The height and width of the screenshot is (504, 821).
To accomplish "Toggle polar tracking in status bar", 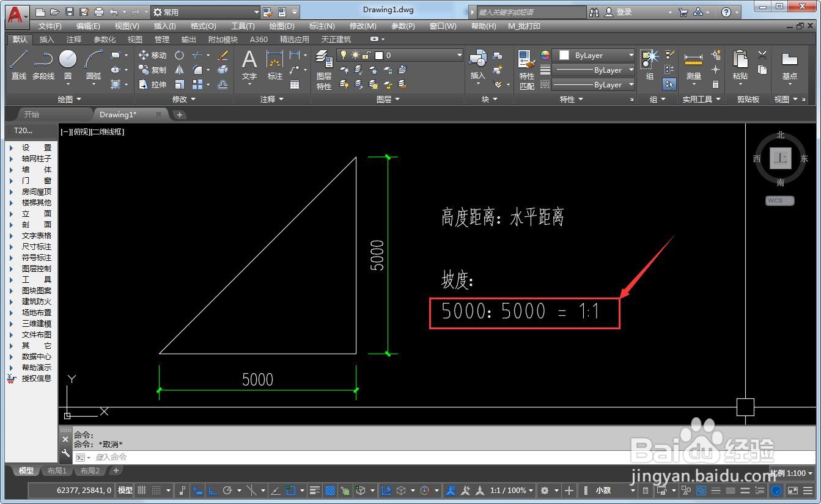I will pyautogui.click(x=227, y=490).
